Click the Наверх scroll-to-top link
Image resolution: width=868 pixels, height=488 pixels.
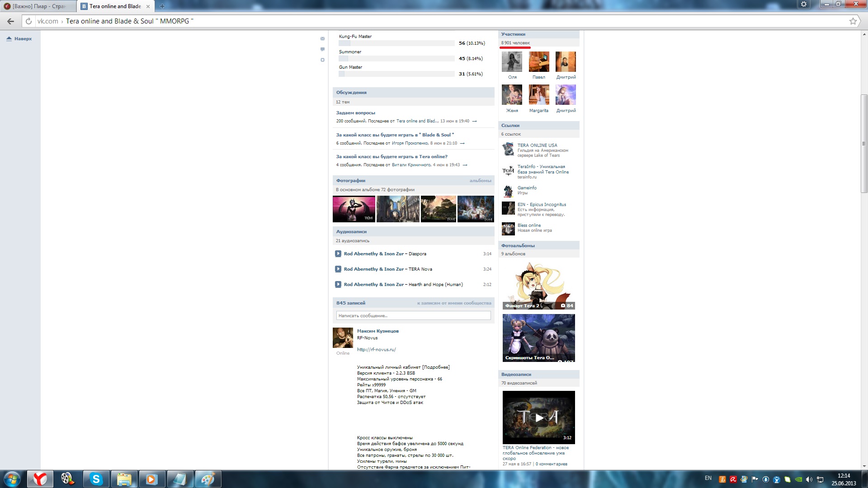[x=23, y=39]
